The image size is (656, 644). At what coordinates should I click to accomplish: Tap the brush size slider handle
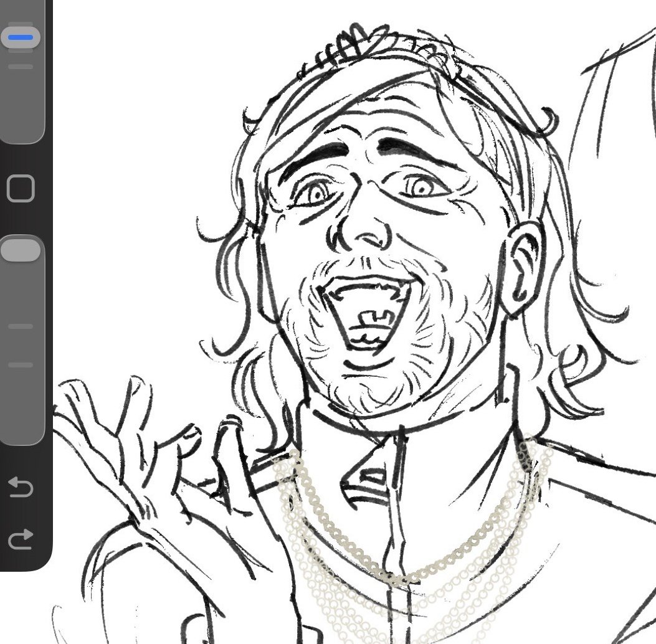[x=21, y=37]
